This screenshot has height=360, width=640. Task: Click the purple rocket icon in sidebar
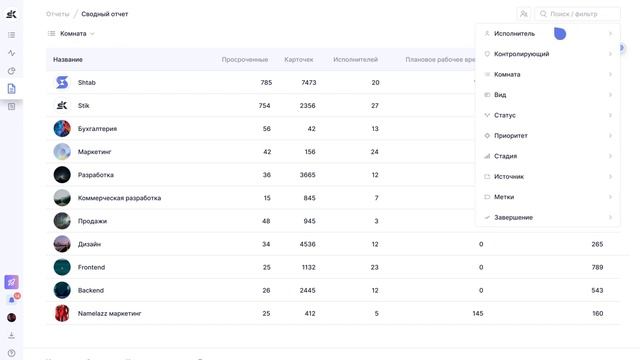coord(11,282)
